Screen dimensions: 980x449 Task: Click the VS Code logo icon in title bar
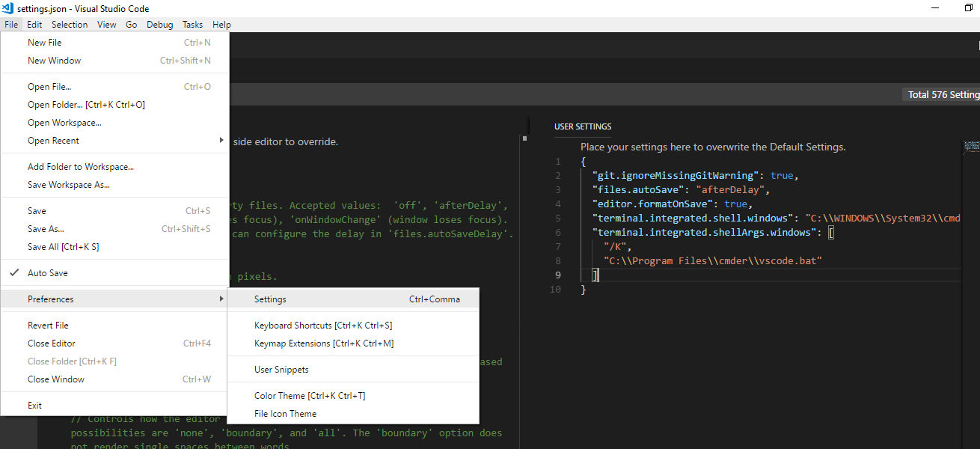click(7, 9)
